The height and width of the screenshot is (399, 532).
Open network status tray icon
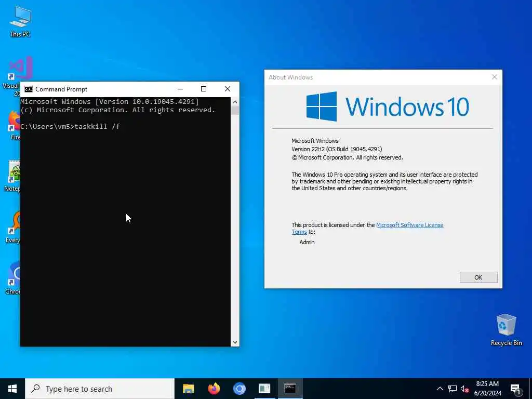coord(453,389)
